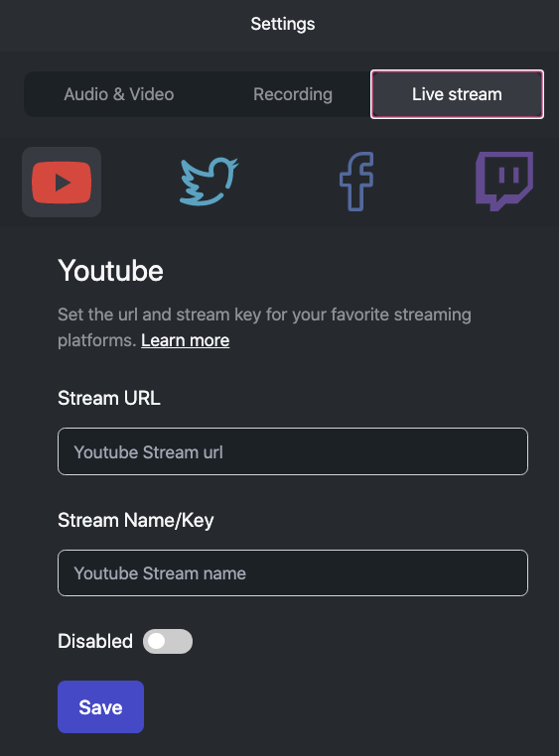Click the Save button
This screenshot has height=756, width=559.
click(101, 706)
